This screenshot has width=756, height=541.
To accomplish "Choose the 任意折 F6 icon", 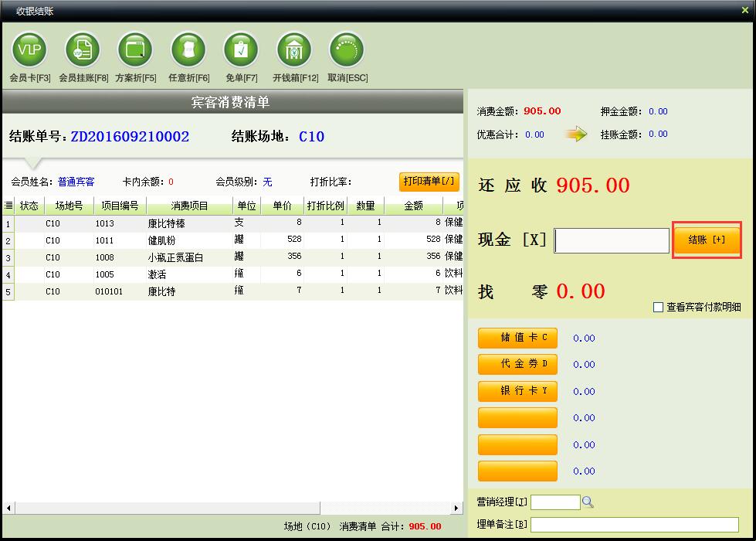I will (x=188, y=49).
